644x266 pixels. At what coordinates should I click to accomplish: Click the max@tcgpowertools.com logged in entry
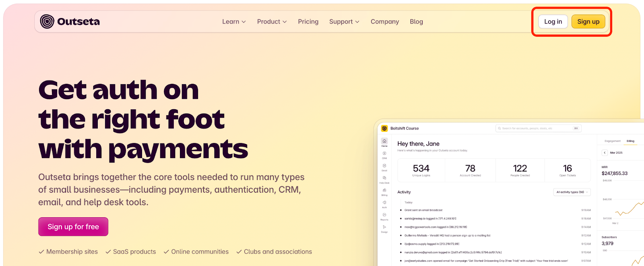point(436,227)
